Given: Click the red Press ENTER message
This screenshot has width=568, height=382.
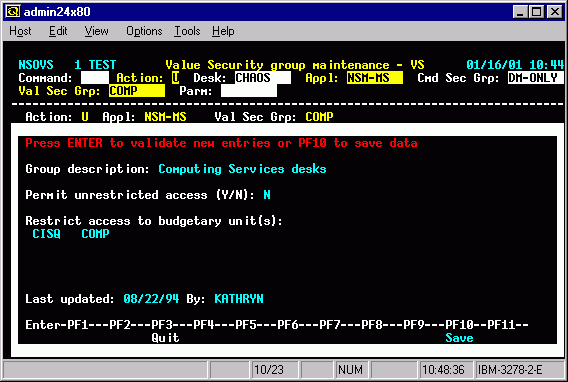Looking at the screenshot, I should [x=221, y=143].
